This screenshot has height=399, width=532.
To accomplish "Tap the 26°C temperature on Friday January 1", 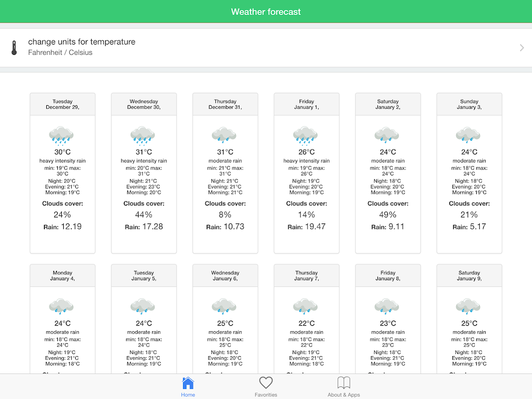I will 307,152.
